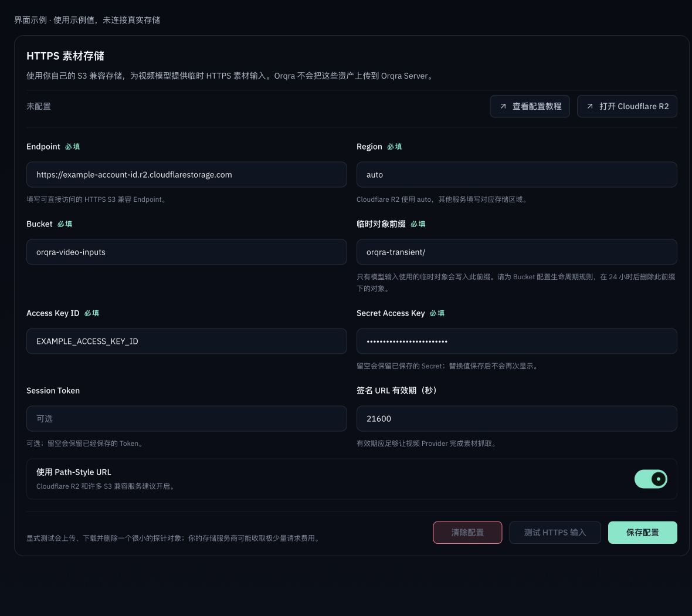Viewport: 692px width, 616px height.
Task: Click the Region label text
Action: click(369, 147)
